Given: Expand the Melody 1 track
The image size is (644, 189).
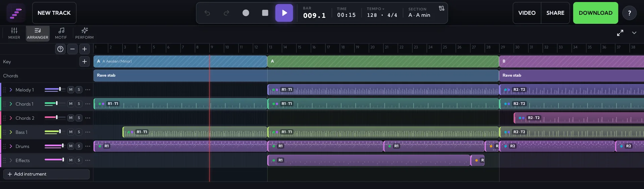Looking at the screenshot, I should point(11,90).
